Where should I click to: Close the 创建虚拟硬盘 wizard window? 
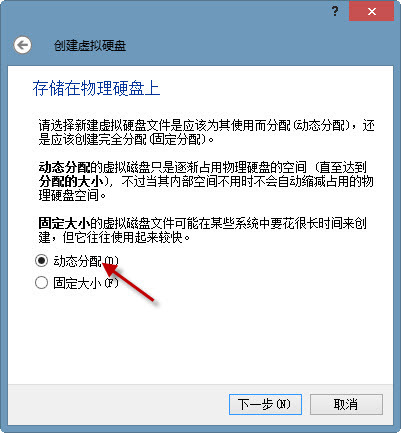click(x=372, y=12)
